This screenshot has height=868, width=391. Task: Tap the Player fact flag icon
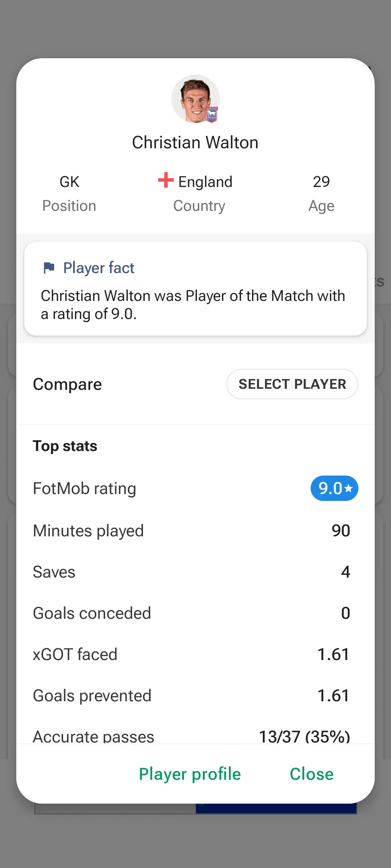point(49,268)
